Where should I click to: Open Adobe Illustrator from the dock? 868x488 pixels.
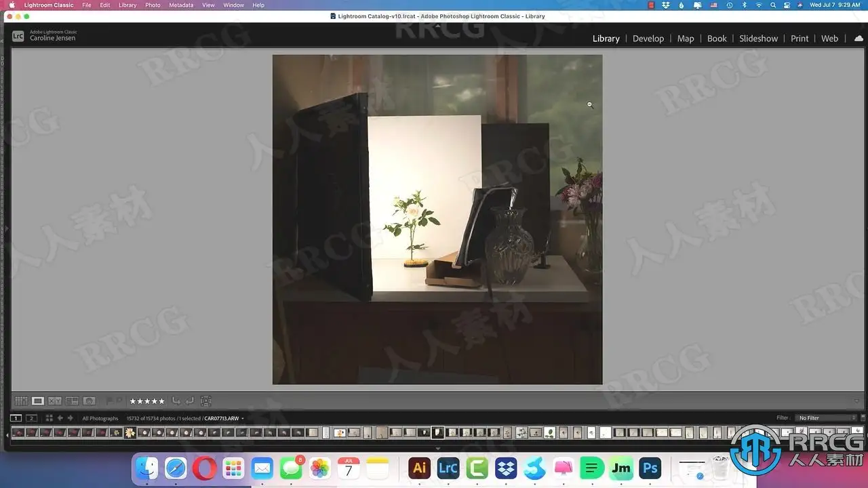point(420,468)
